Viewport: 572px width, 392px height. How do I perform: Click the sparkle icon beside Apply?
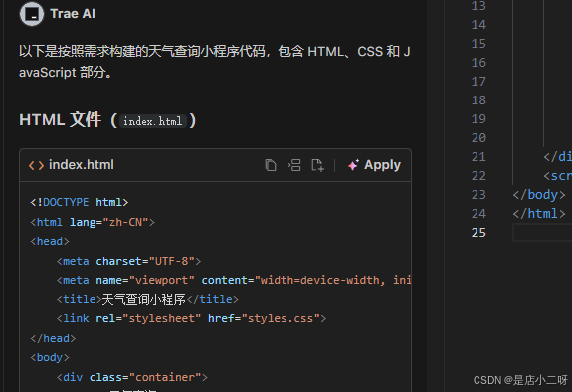353,165
